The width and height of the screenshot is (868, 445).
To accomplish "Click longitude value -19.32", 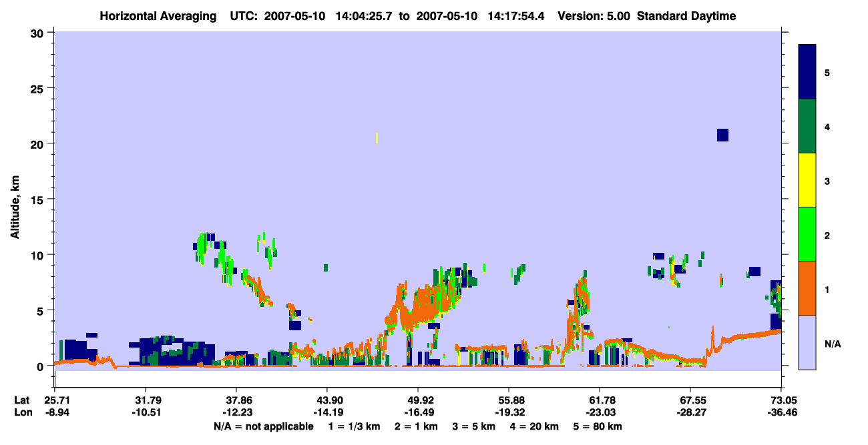I will (509, 413).
